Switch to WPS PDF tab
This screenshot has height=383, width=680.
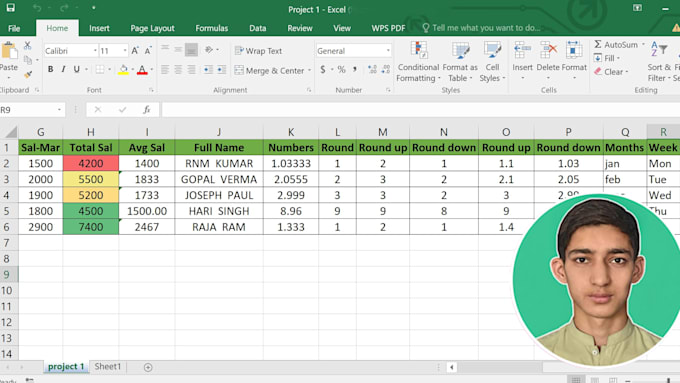pos(388,28)
